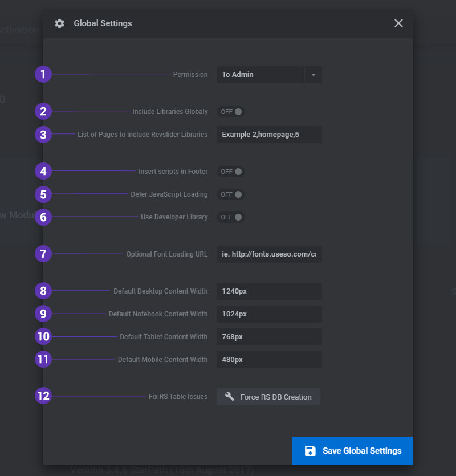
Task: Enable the Include Libraries Globaly switch
Action: (x=230, y=112)
